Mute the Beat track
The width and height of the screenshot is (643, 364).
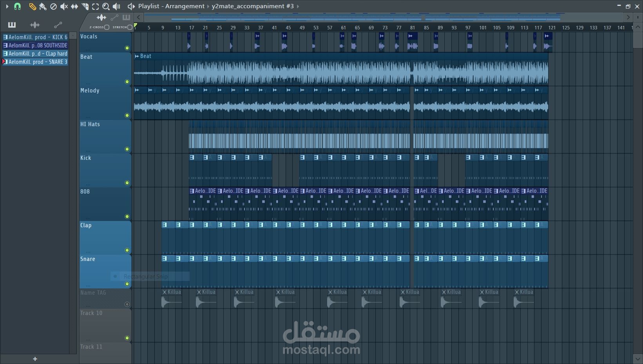click(x=127, y=82)
